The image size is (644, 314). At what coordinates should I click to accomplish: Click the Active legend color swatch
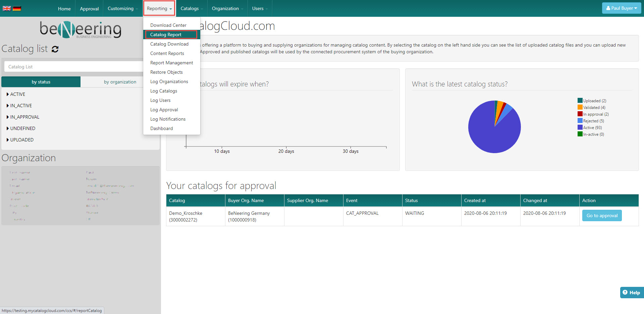coord(580,127)
